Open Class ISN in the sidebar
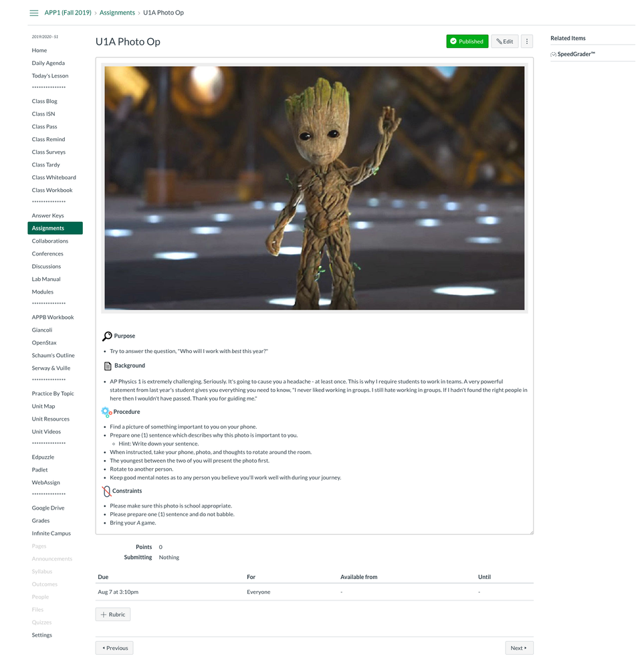The width and height of the screenshot is (644, 668). pyautogui.click(x=43, y=114)
